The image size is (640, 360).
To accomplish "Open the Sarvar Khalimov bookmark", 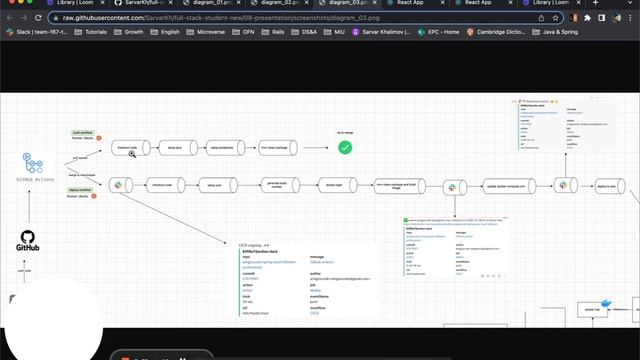I will click(x=381, y=32).
